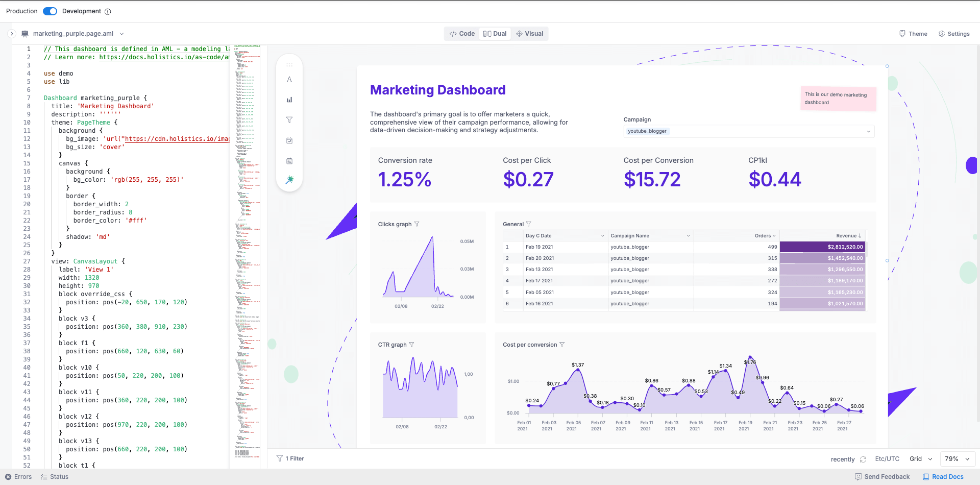Viewport: 980px width, 485px height.
Task: Expand the Grid layout dropdown
Action: tap(921, 459)
